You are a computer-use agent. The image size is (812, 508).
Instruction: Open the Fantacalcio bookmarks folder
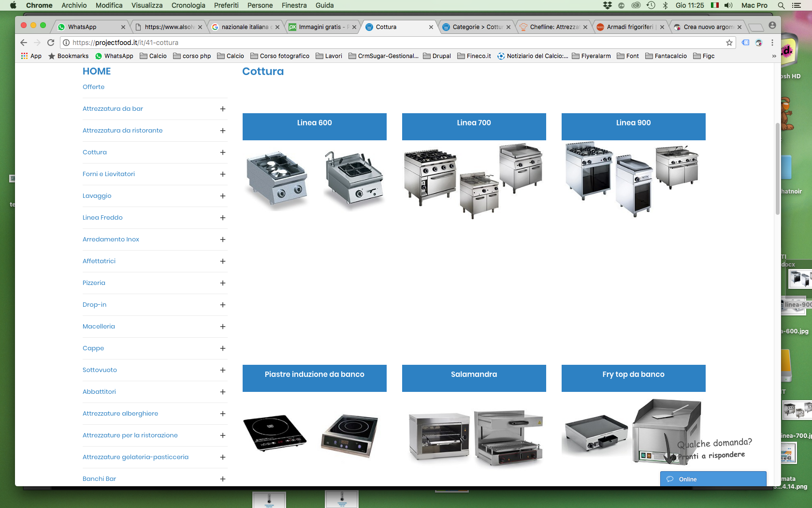tap(666, 56)
